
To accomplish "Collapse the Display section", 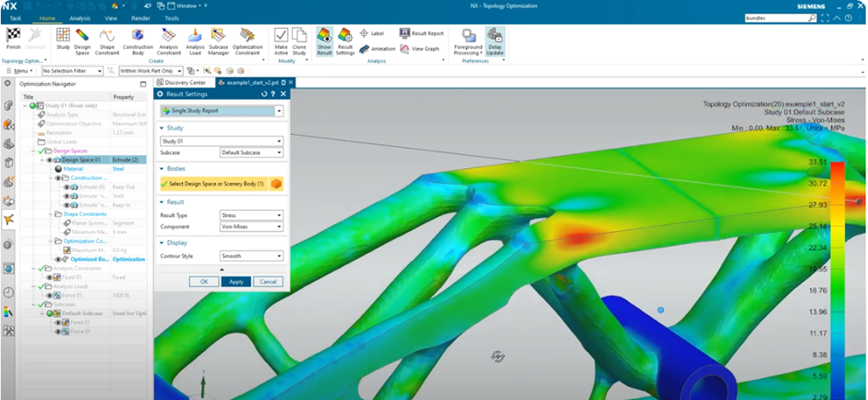I will (161, 243).
